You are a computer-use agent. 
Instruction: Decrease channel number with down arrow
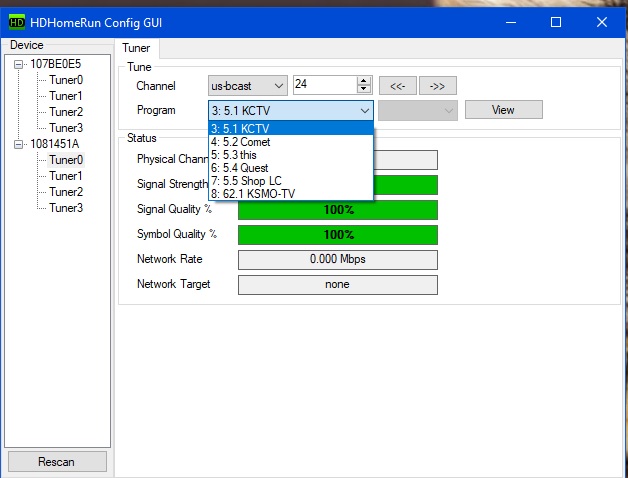coord(364,89)
